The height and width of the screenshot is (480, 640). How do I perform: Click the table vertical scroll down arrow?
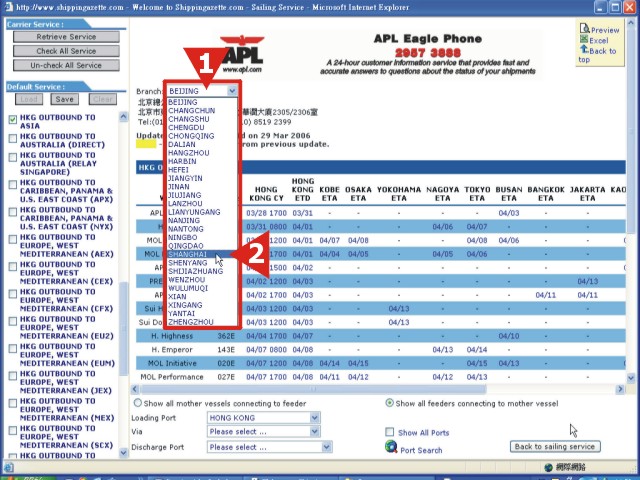631,378
